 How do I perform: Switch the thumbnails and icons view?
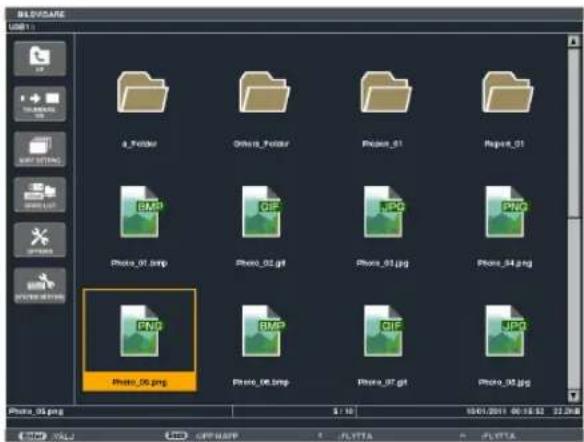40,104
